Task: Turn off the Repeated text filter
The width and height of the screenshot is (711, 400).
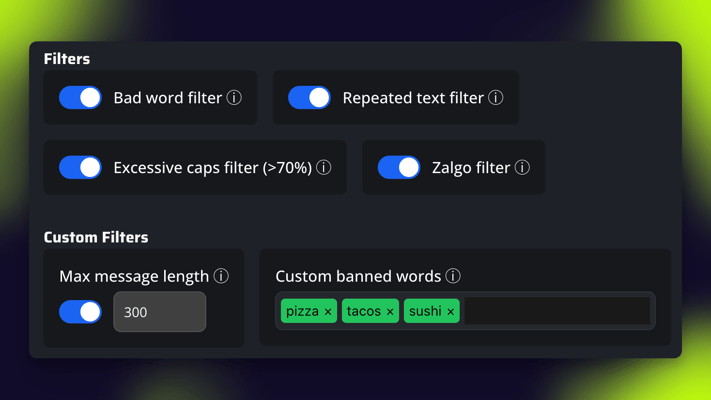Action: [309, 98]
